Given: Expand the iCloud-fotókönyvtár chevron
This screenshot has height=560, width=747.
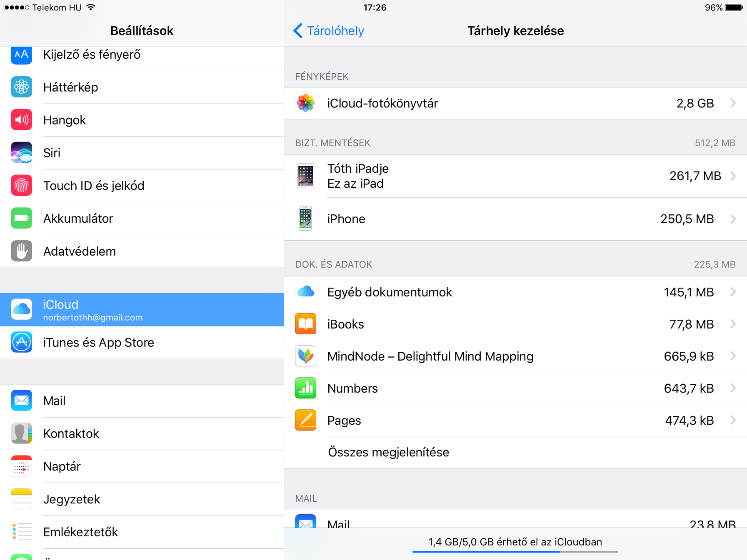Looking at the screenshot, I should 733,103.
